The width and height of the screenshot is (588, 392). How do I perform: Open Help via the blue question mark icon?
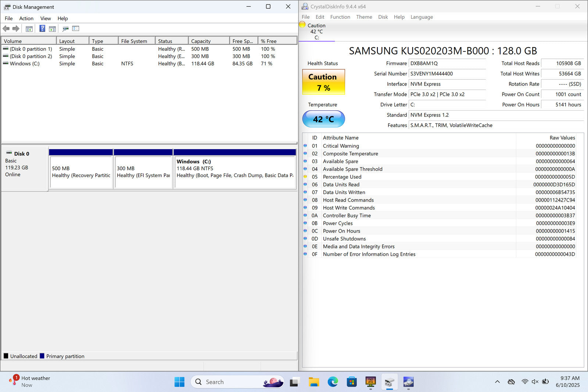pyautogui.click(x=42, y=29)
